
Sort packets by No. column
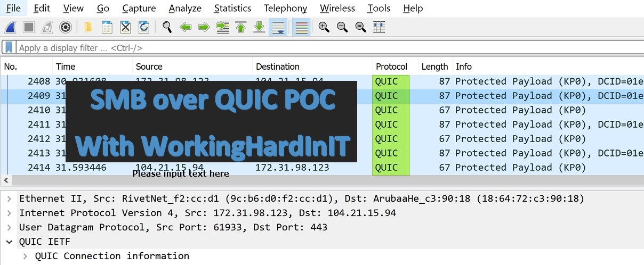pyautogui.click(x=27, y=67)
